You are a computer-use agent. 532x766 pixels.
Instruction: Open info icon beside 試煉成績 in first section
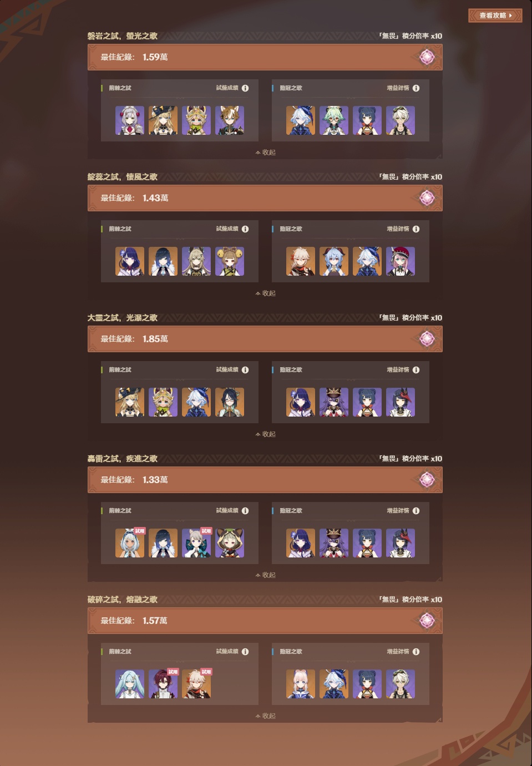(x=245, y=88)
